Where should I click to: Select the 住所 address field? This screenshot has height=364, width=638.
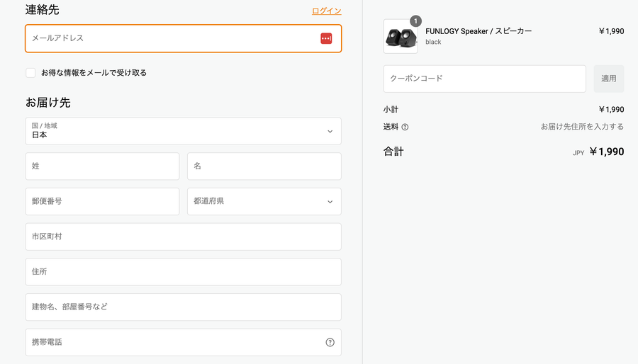coord(183,272)
